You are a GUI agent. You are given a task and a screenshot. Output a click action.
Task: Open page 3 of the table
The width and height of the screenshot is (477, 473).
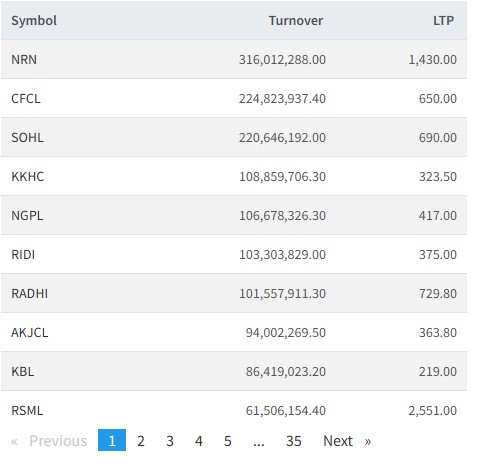[170, 441]
